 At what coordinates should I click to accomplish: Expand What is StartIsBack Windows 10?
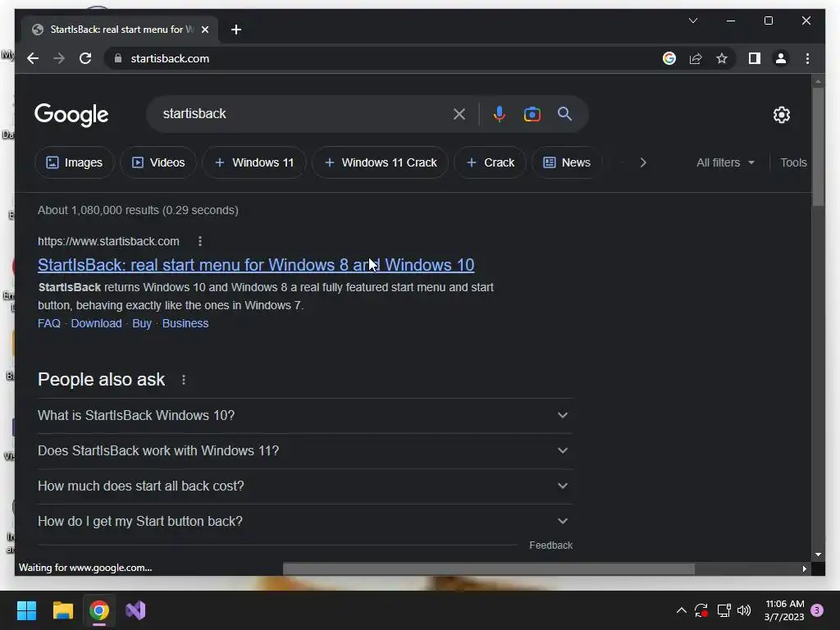[x=305, y=415]
